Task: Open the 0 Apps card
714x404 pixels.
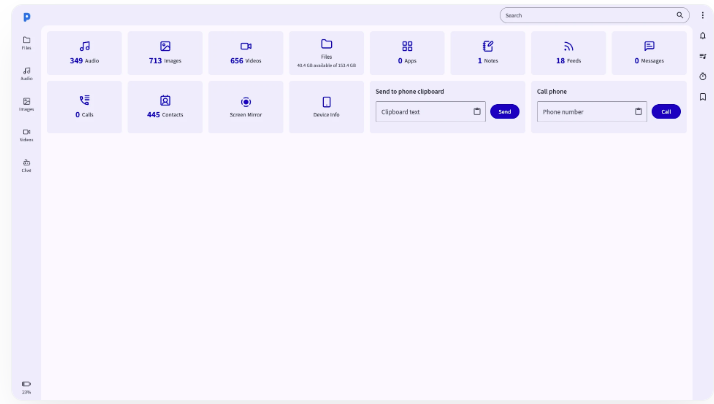Action: 407,53
